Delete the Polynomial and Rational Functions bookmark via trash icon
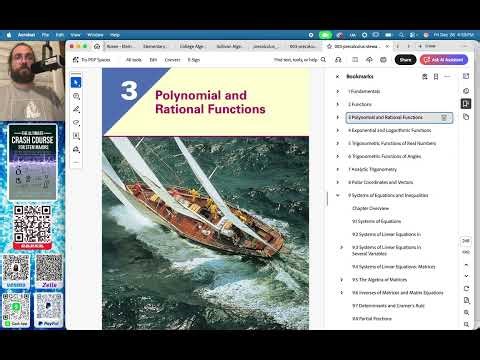 (444, 118)
